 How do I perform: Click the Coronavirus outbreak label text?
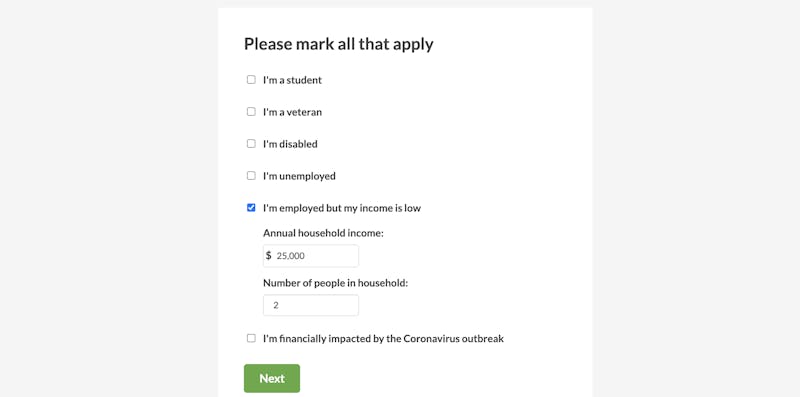pos(383,339)
